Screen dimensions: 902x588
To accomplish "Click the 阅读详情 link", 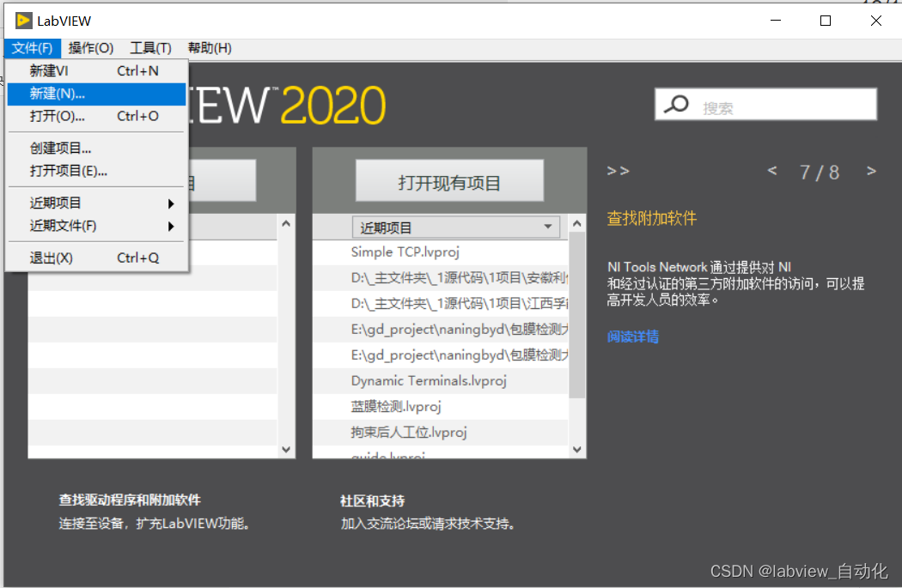I will (x=633, y=336).
